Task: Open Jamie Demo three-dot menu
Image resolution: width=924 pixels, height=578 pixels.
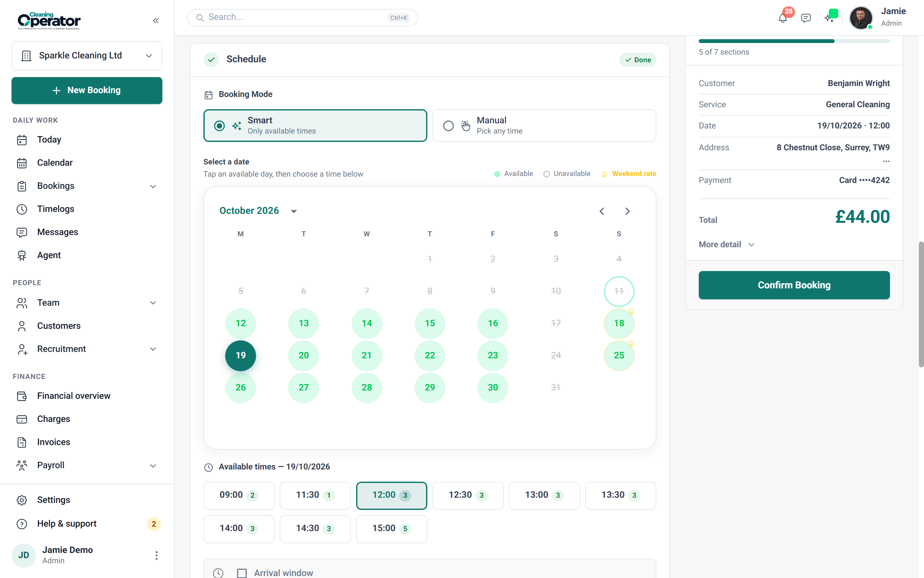Action: 156,556
